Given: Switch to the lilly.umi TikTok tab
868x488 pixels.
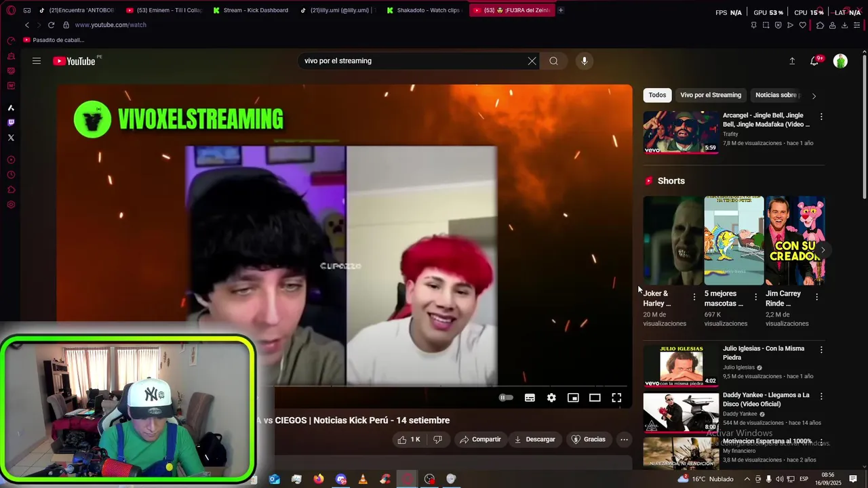Looking at the screenshot, I should tap(337, 10).
